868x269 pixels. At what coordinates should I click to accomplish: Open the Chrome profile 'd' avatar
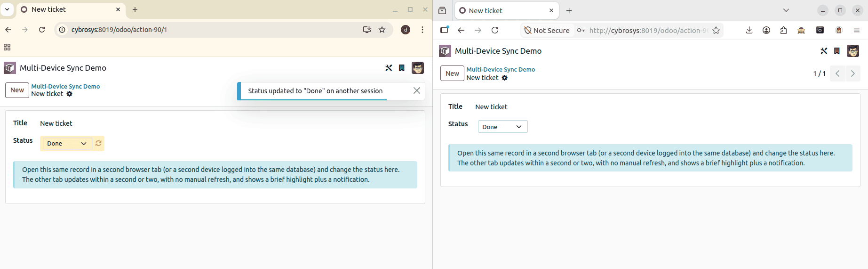coord(406,30)
